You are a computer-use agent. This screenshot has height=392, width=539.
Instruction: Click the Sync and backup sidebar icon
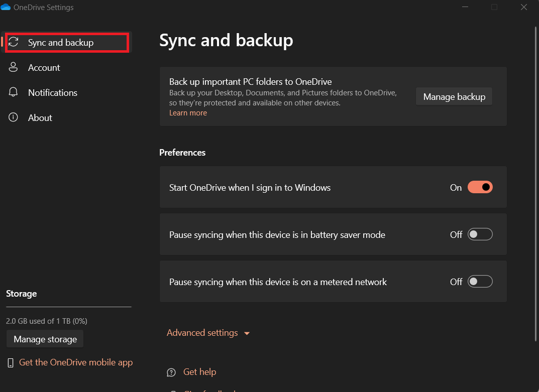[x=14, y=42]
